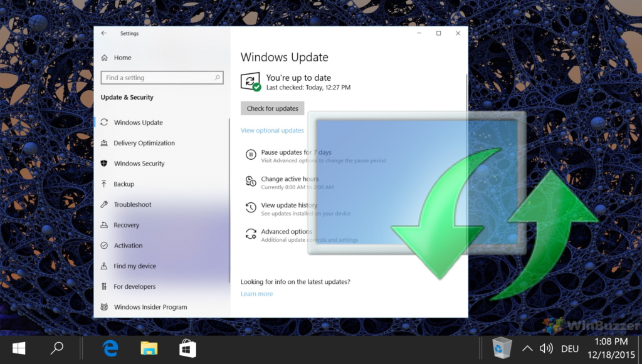
Task: Click the history icon for update history
Action: point(251,207)
